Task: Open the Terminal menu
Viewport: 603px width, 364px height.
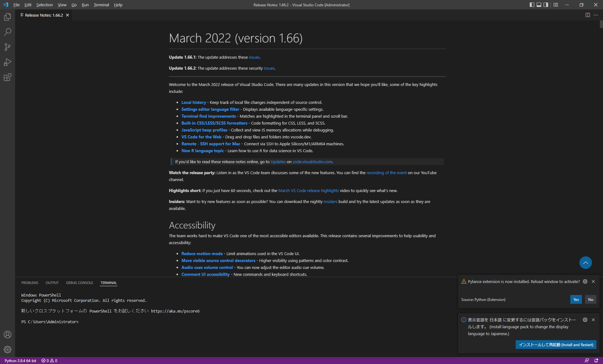Action: click(101, 5)
